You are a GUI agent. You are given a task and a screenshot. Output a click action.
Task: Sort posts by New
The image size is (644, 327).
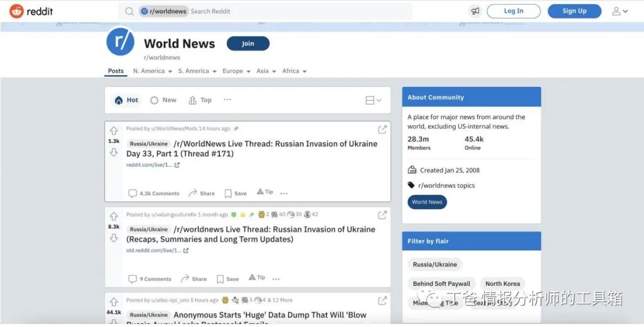(163, 100)
